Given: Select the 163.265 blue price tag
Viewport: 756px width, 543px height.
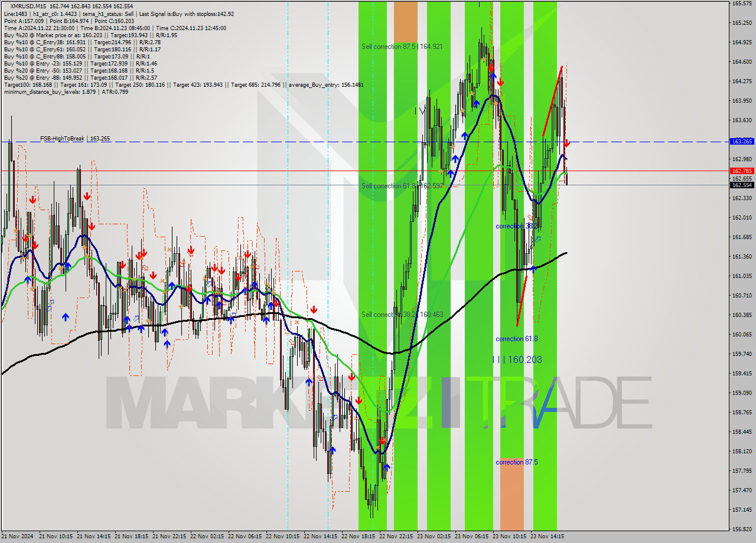Looking at the screenshot, I should tap(742, 142).
